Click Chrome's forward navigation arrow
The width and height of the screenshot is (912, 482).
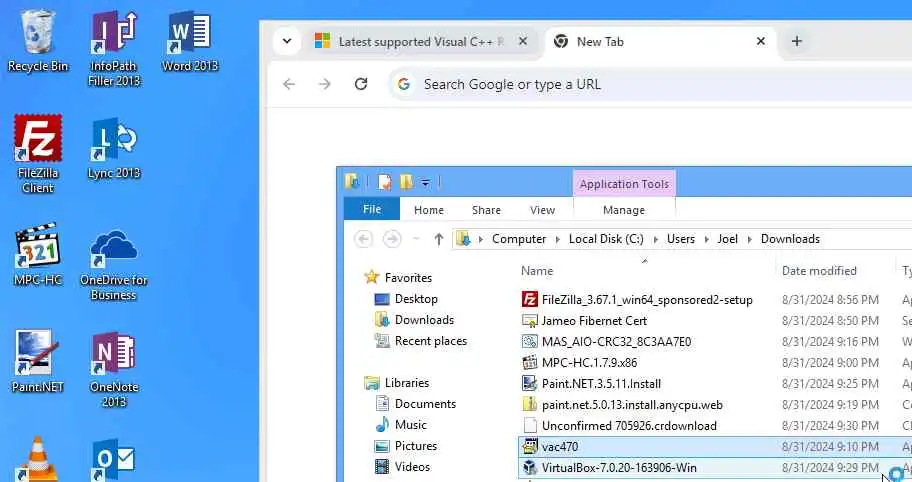(x=325, y=84)
